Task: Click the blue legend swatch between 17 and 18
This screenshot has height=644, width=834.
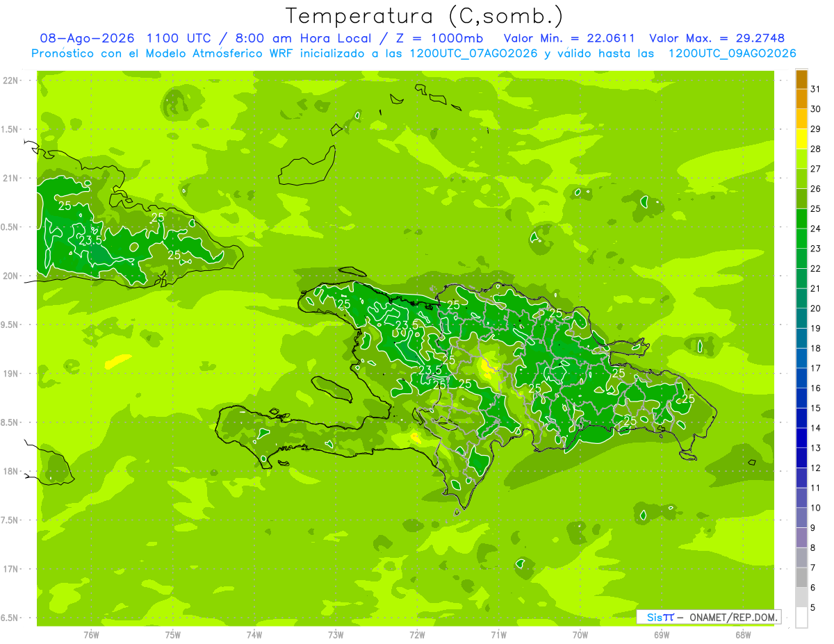Action: coord(801,358)
